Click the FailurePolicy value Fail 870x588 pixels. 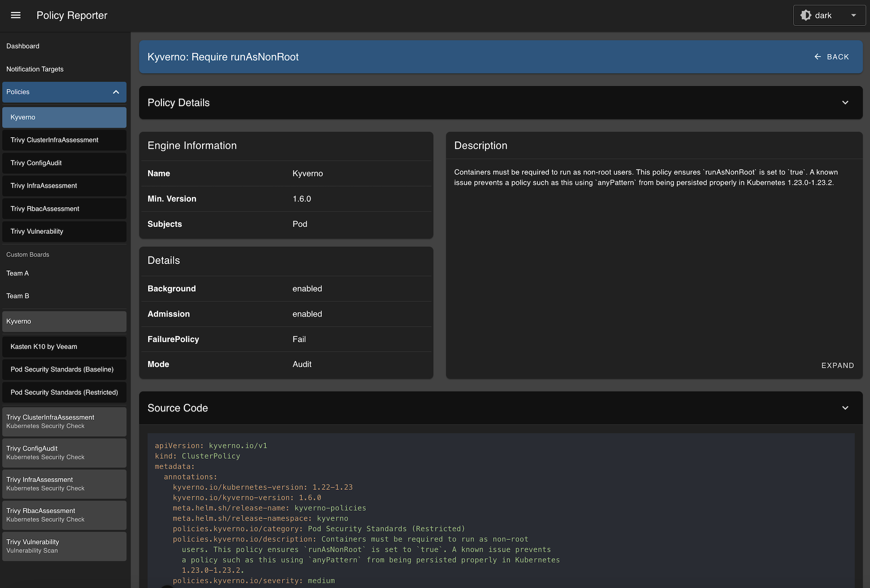point(299,339)
